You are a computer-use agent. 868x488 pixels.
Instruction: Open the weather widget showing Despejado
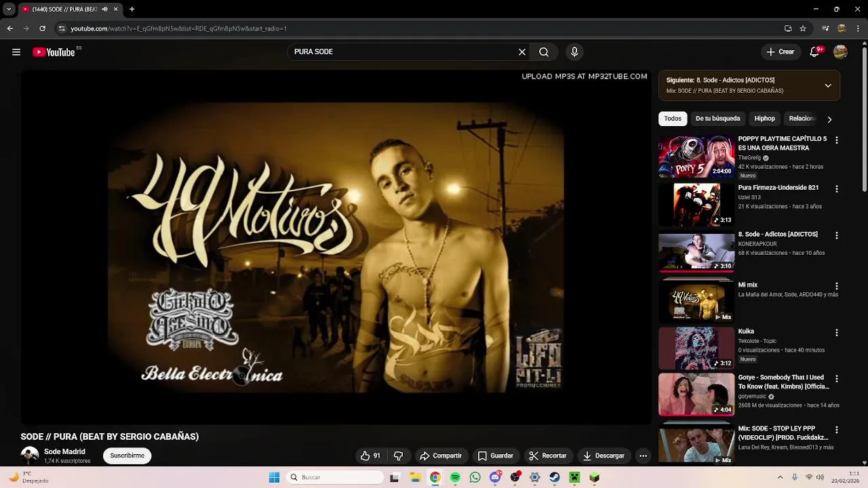(27, 477)
